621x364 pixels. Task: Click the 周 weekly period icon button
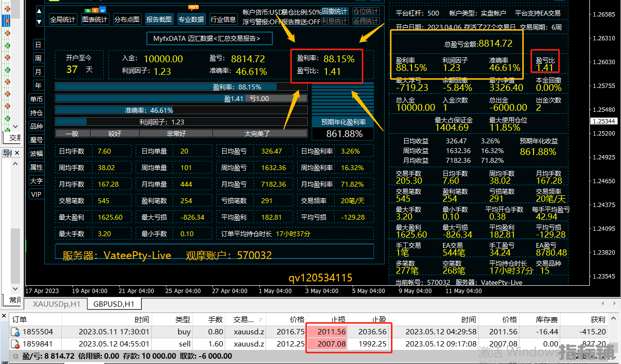[38, 58]
